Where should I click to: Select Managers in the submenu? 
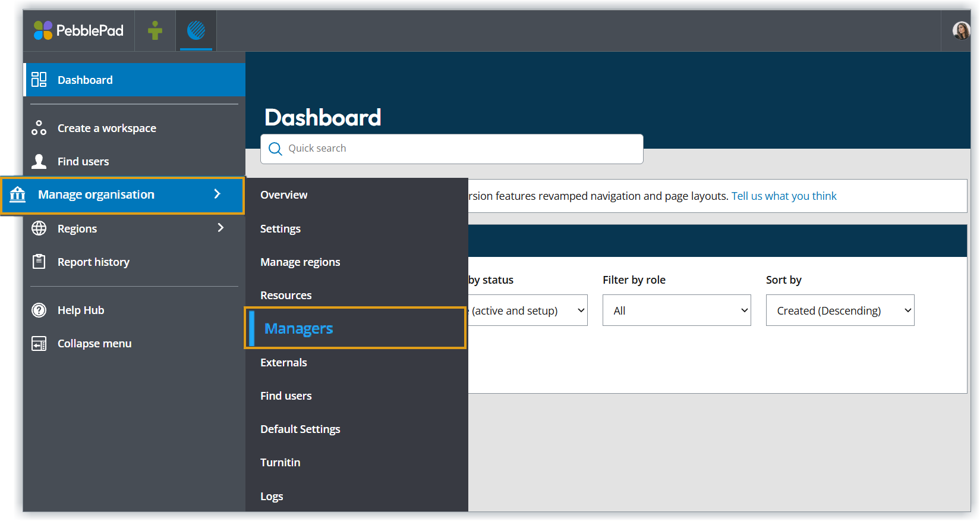coord(355,328)
